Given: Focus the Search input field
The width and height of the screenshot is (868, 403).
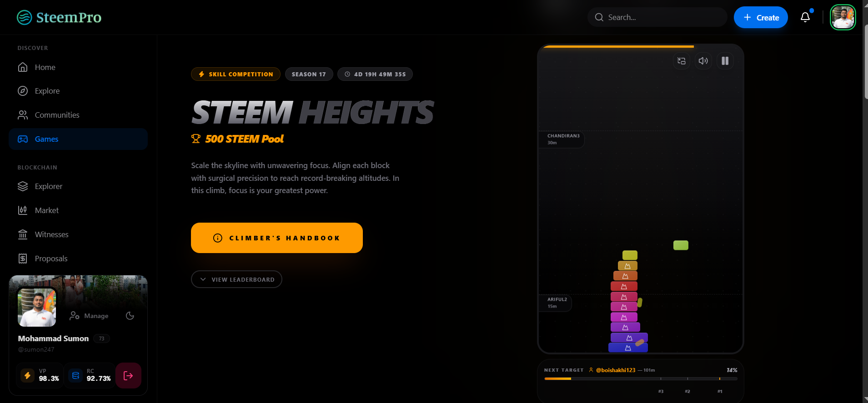Looking at the screenshot, I should coord(657,17).
